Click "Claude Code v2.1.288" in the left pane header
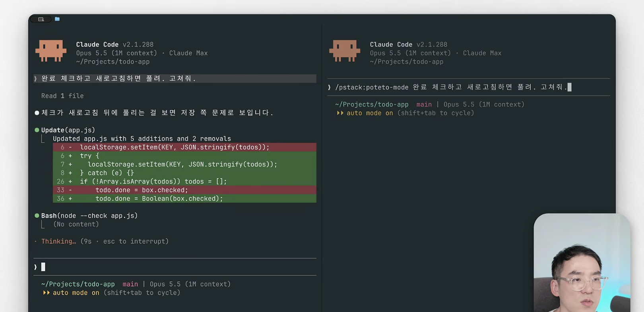 pos(115,45)
